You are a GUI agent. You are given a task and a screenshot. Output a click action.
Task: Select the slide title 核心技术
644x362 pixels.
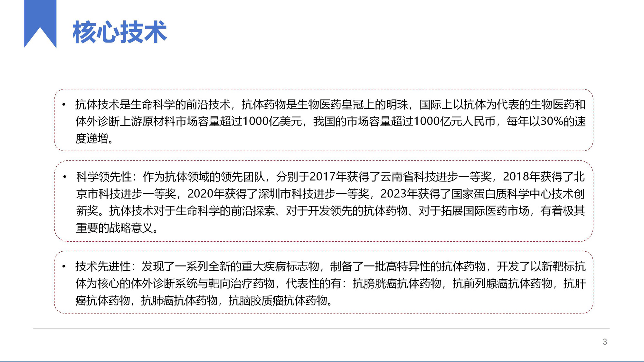pos(119,32)
